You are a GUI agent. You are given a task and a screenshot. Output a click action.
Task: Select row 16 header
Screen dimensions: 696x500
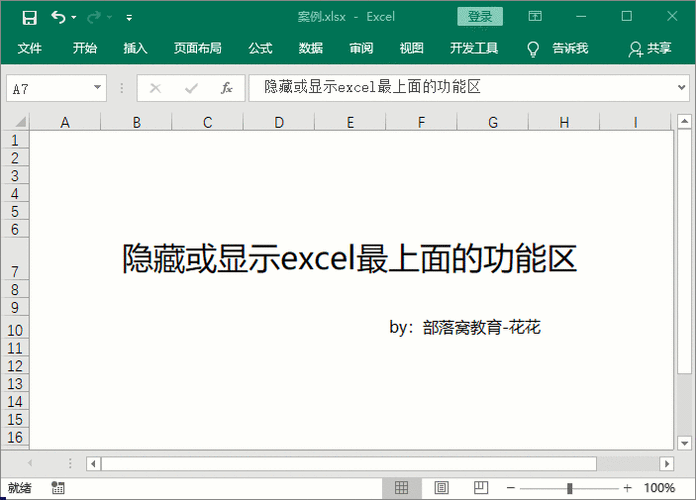[15, 437]
